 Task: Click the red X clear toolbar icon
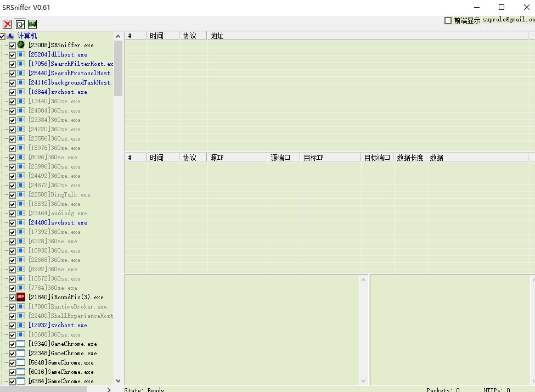(x=7, y=24)
